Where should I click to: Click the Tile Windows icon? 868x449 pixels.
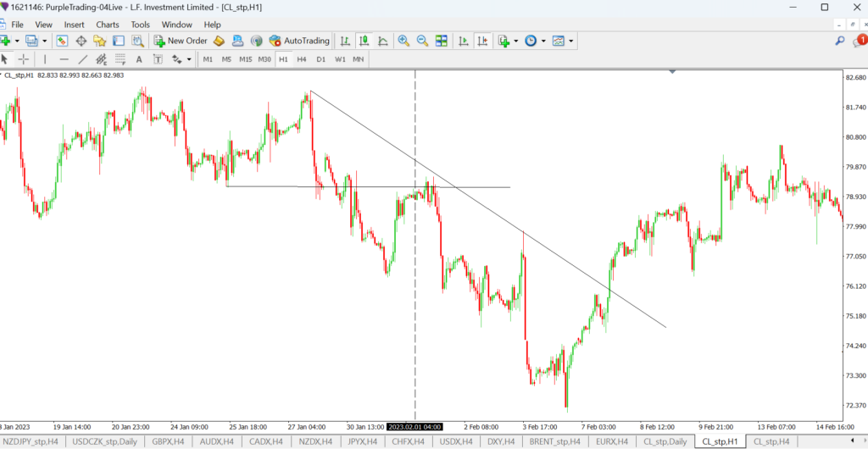click(x=441, y=41)
